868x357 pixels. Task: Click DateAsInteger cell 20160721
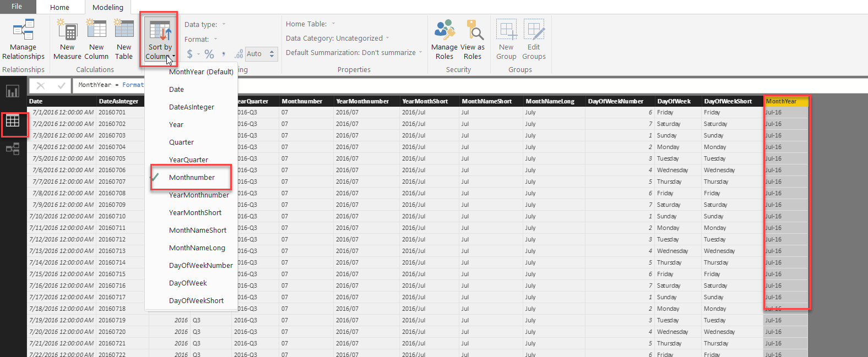click(x=122, y=343)
